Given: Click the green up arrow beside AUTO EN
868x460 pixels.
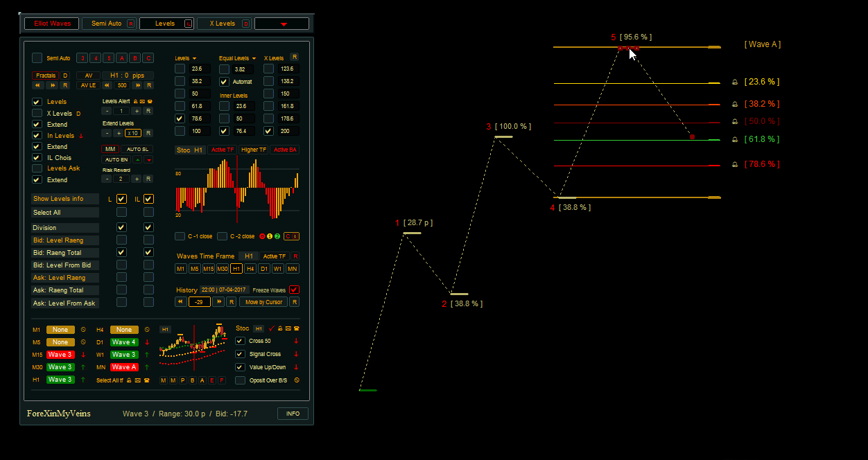Looking at the screenshot, I should point(137,159).
